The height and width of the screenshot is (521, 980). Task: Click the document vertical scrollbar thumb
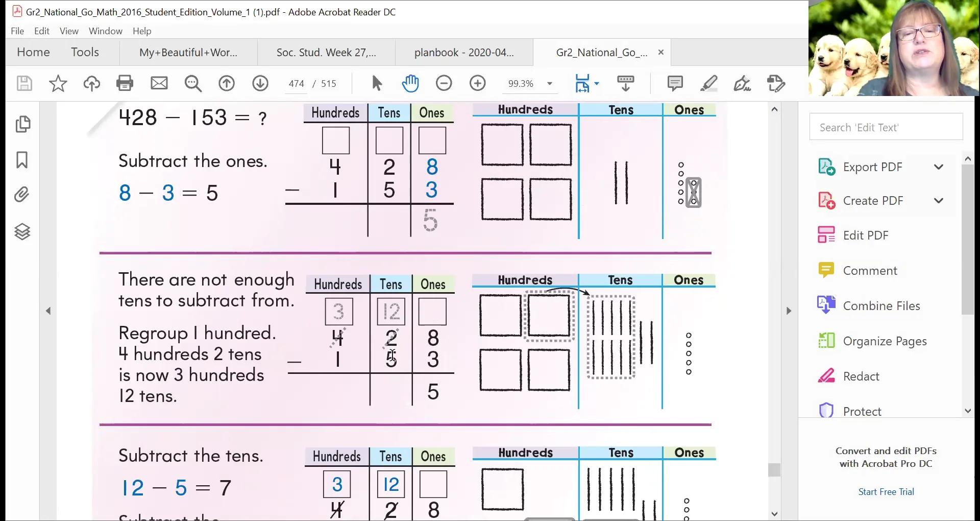click(774, 469)
